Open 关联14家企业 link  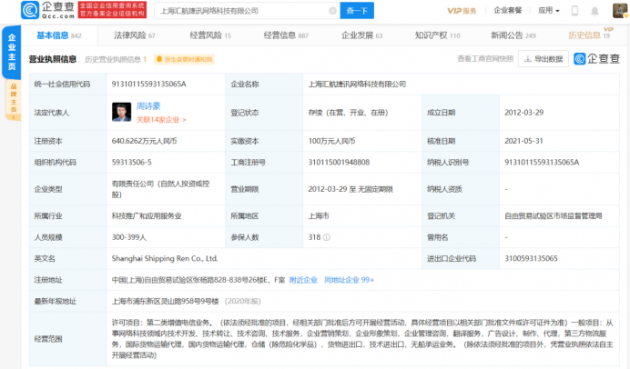161,120
